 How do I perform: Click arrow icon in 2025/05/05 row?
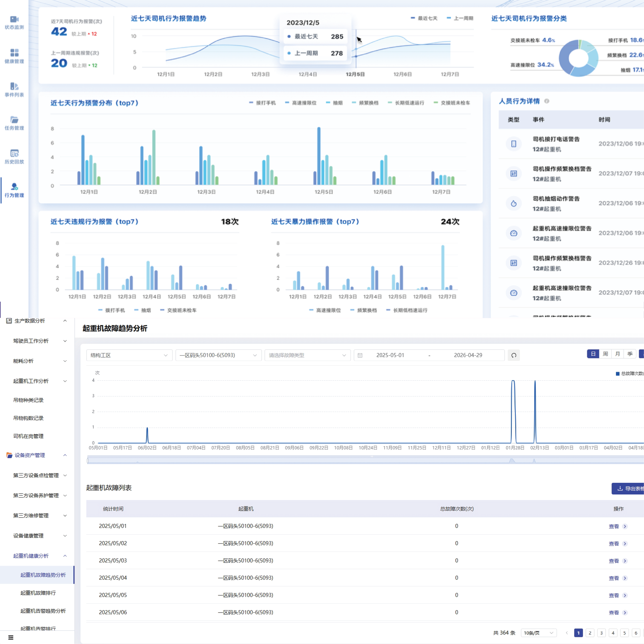coord(625,595)
